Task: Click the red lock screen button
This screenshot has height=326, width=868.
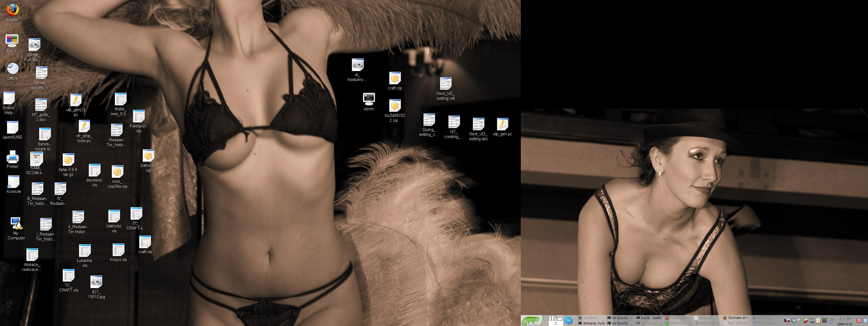Action: (x=859, y=321)
